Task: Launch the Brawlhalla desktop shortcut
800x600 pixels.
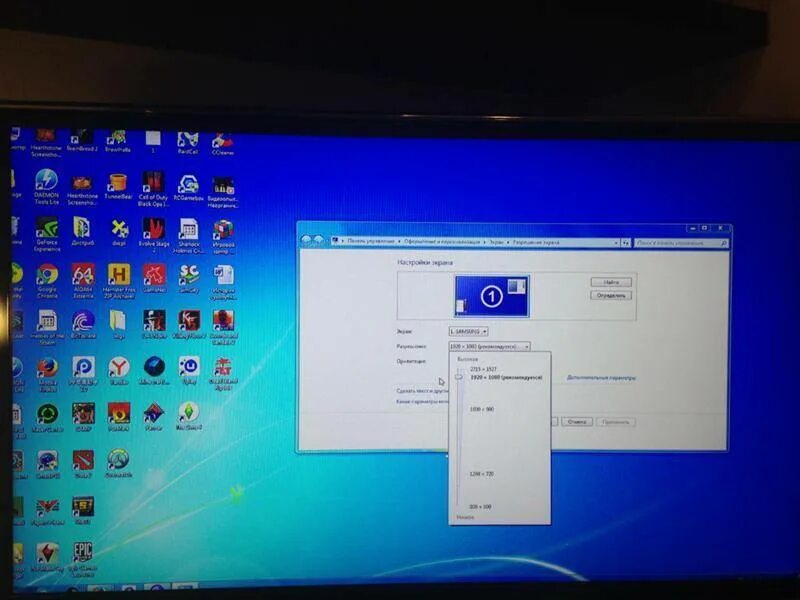Action: point(117,142)
